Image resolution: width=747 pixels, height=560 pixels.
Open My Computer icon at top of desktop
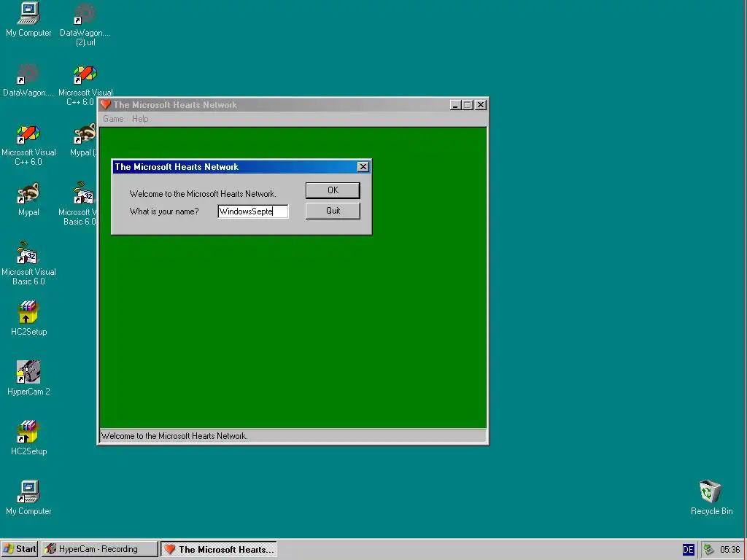(x=28, y=13)
